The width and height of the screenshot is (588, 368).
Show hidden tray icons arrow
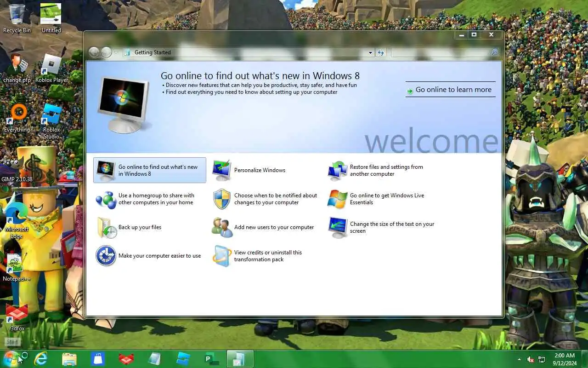click(x=520, y=359)
